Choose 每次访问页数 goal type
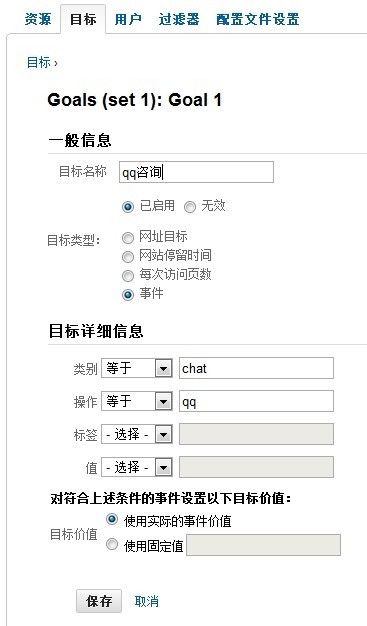Image resolution: width=367 pixels, height=626 pixels. [128, 276]
